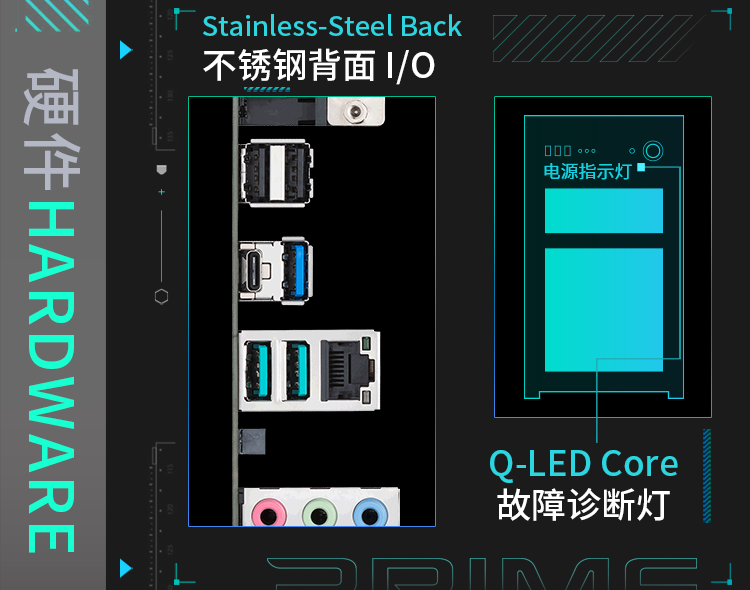Click the green line-out audio jack
Image resolution: width=750 pixels, height=590 pixels.
tap(319, 513)
